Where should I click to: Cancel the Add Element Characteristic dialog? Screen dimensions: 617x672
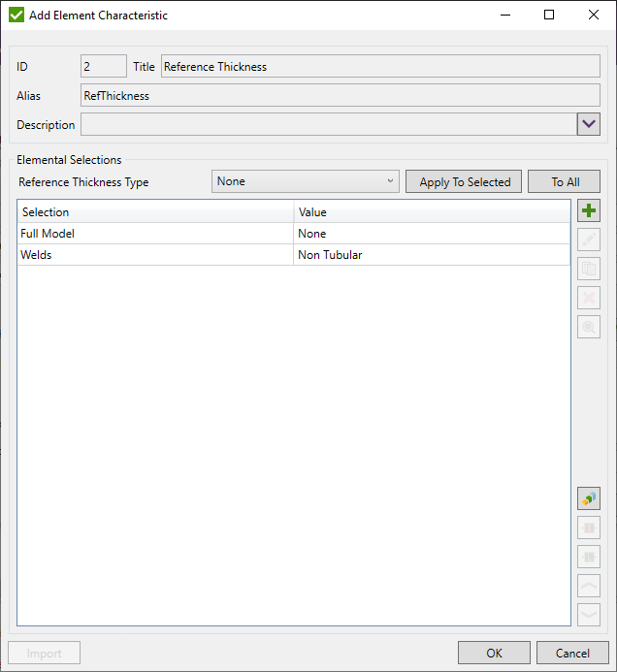point(571,653)
